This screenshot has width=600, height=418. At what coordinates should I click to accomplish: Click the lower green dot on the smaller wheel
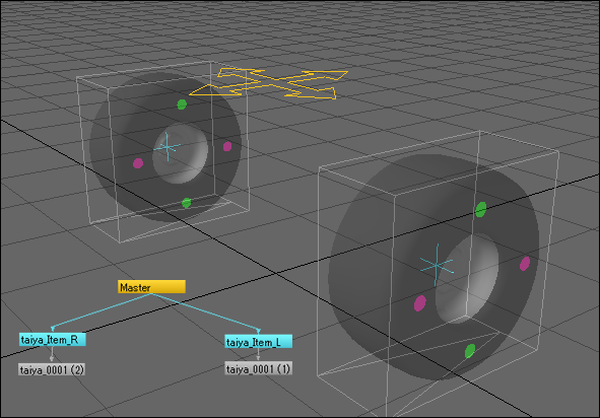[186, 203]
